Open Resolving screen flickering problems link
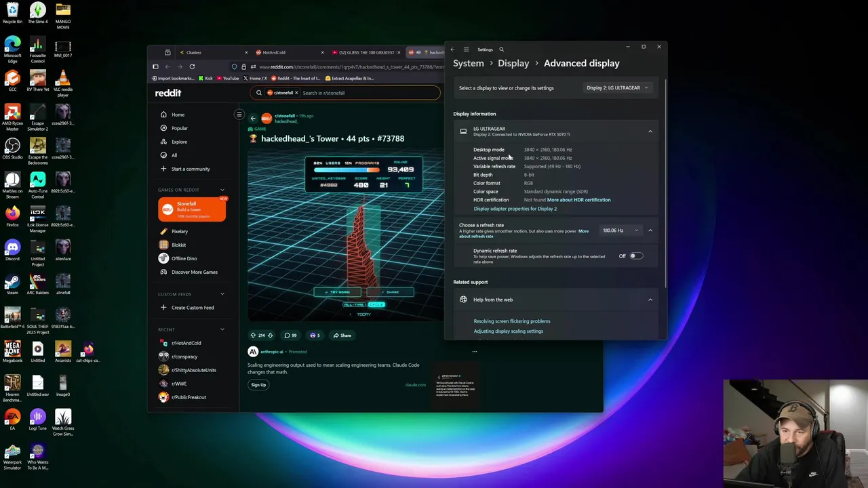 pyautogui.click(x=512, y=321)
